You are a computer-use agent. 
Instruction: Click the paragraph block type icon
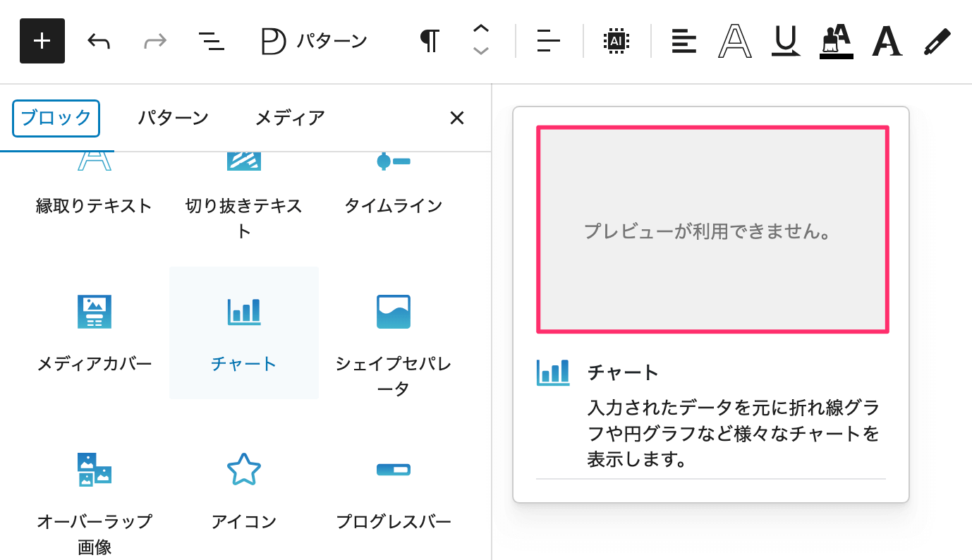(x=430, y=42)
